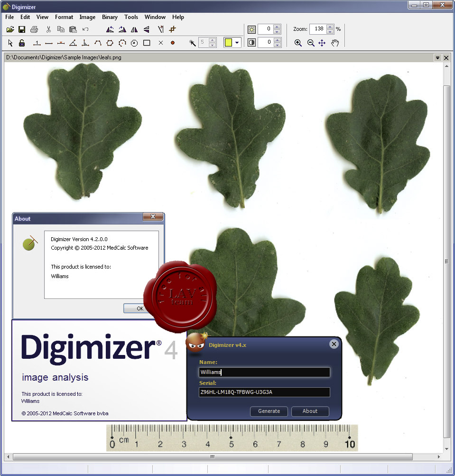Click About in the Digimizer v4.x window
Screen dimensions: 455x476
click(310, 411)
